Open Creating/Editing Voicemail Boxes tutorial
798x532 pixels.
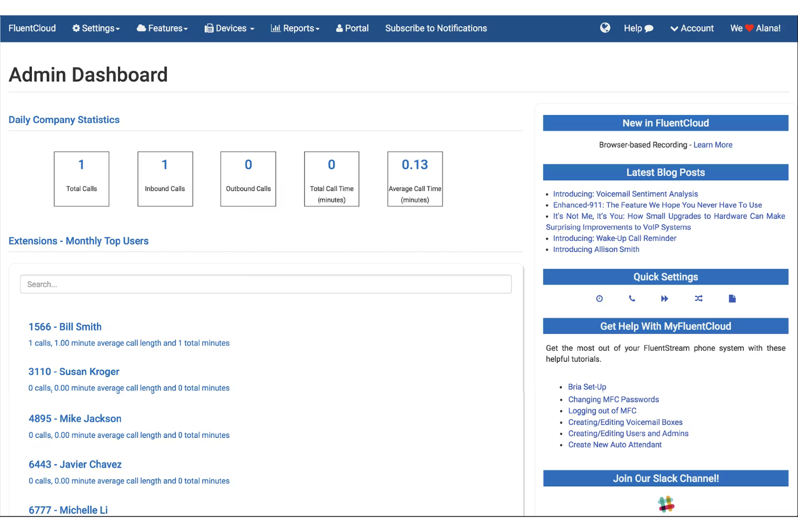pyautogui.click(x=625, y=422)
